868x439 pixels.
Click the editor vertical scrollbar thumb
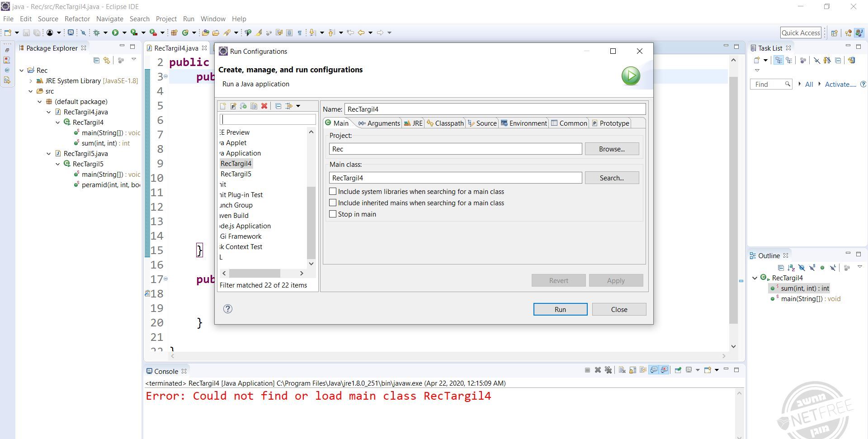[733, 200]
